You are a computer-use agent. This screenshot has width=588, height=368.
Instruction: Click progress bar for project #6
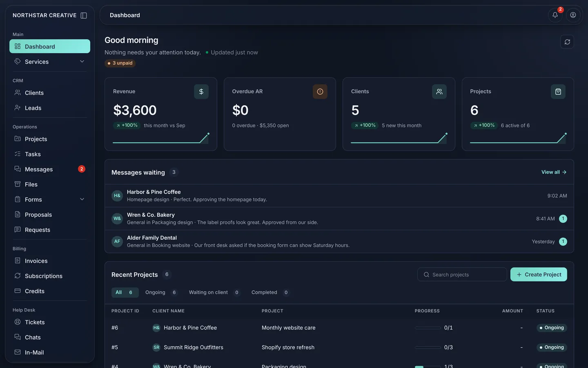428,328
